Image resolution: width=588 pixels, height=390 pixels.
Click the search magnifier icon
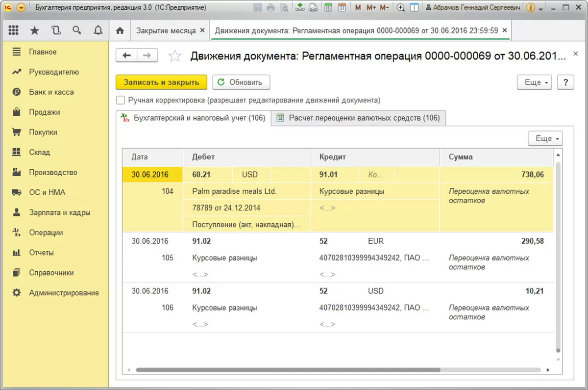click(77, 30)
